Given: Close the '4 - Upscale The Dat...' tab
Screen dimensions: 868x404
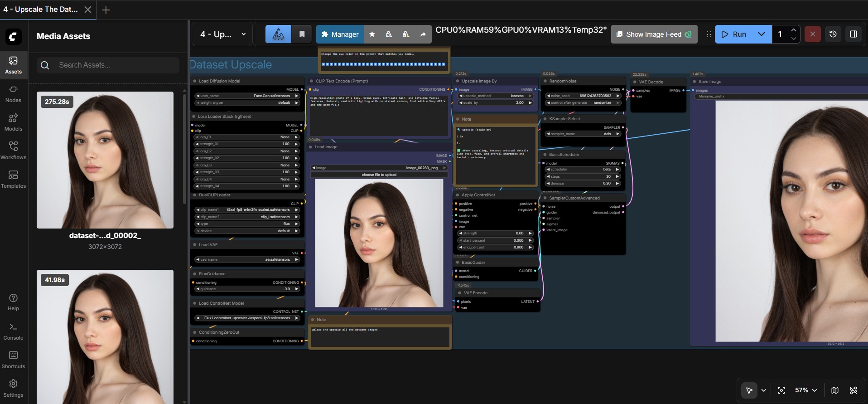Looking at the screenshot, I should click(88, 10).
